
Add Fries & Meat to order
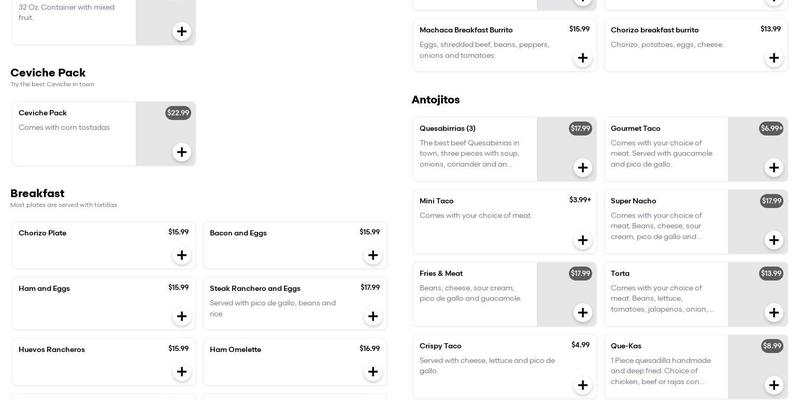[583, 312]
